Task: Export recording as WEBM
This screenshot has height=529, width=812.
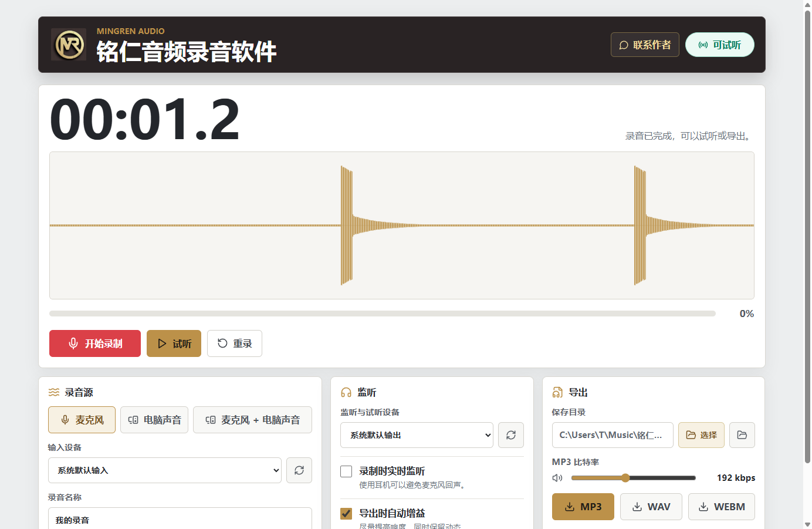Action: 722,507
